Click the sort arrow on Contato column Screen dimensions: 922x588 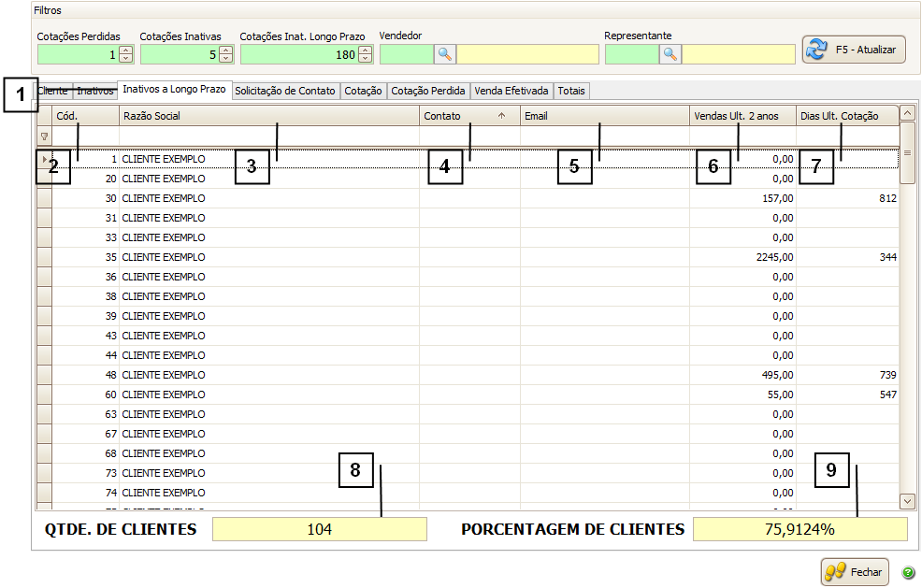[x=501, y=116]
